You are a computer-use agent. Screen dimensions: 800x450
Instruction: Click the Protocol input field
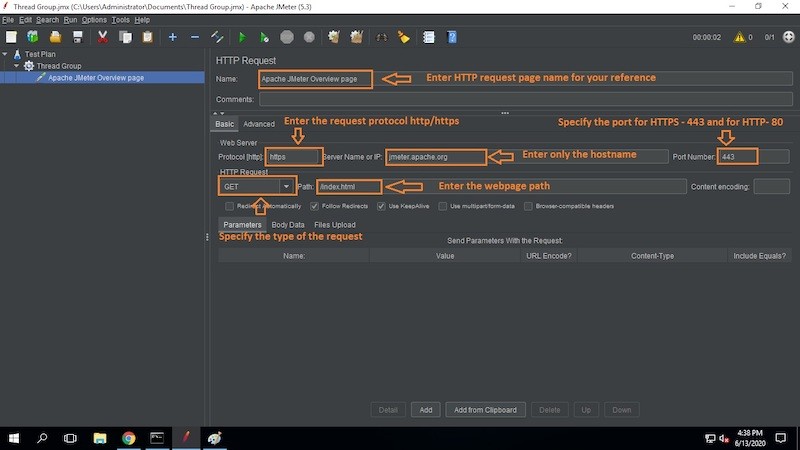[294, 157]
